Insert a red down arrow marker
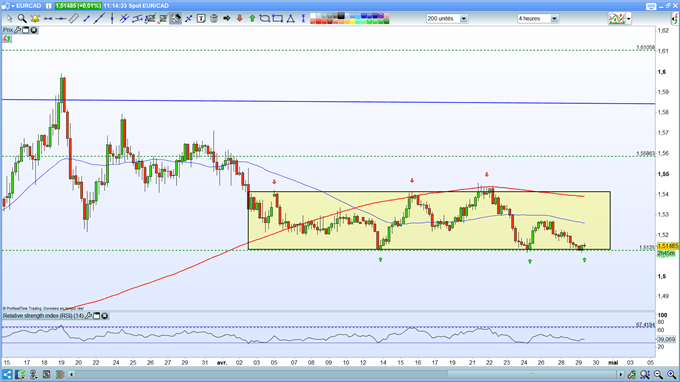Viewport: 680px width, 382px height. (239, 18)
